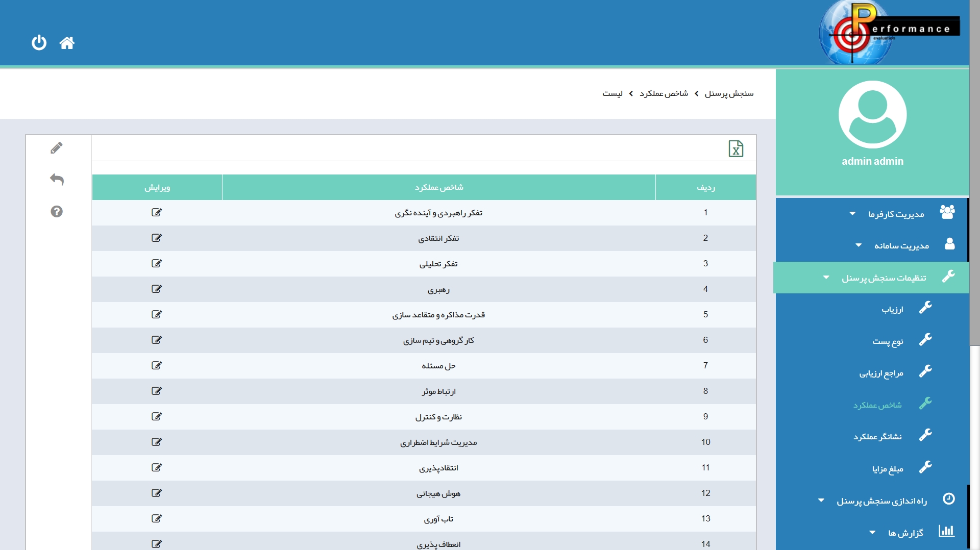Click edit icon for هوش هیجانی row

click(x=157, y=493)
